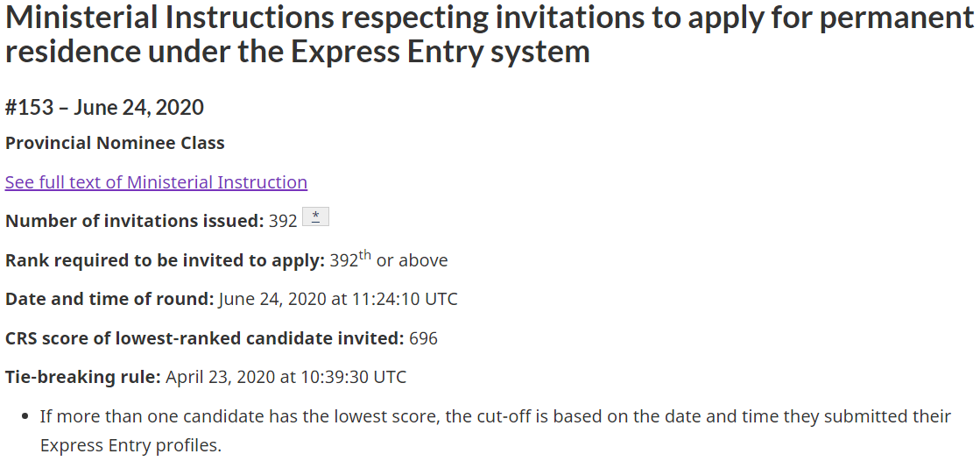Click the "Number of invitations issued" label
Image resolution: width=980 pixels, height=461 pixels.
134,221
